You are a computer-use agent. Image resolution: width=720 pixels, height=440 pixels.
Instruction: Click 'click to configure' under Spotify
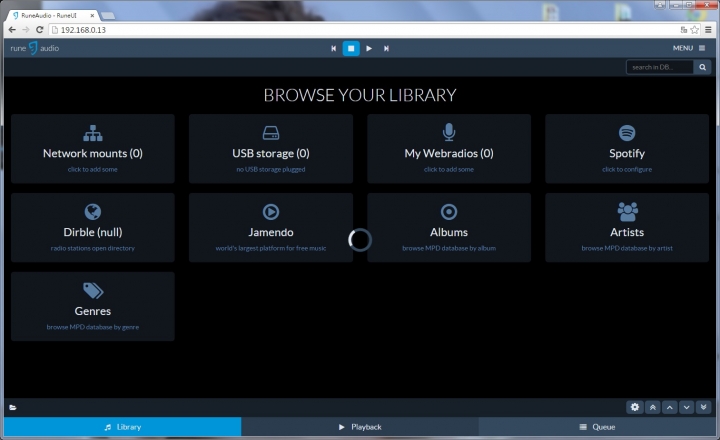tap(627, 169)
